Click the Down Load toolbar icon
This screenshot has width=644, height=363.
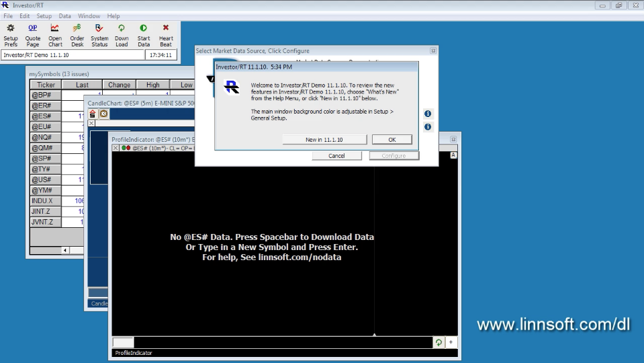(x=122, y=36)
